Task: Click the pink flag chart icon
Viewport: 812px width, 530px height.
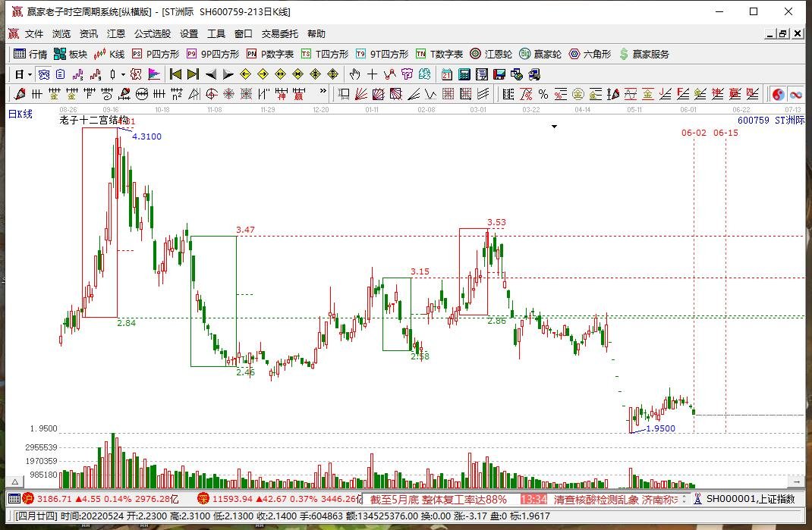Action: 154,74
